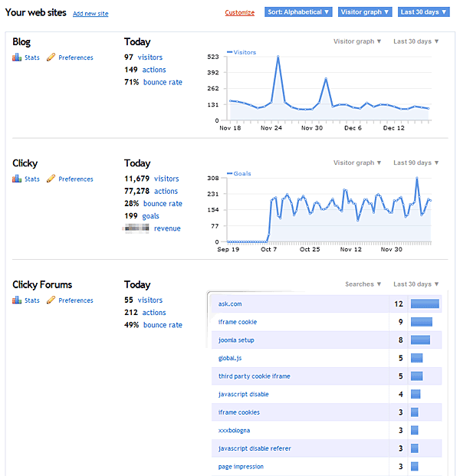Expand Clicky's Last 90 days selector

pyautogui.click(x=416, y=162)
